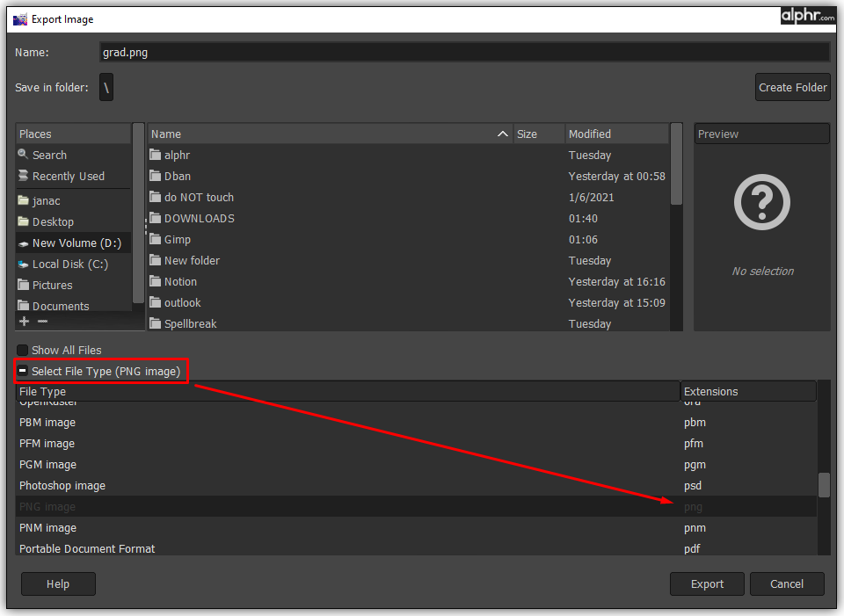
Task: Remove bookmark with the minus icon
Action: [42, 321]
